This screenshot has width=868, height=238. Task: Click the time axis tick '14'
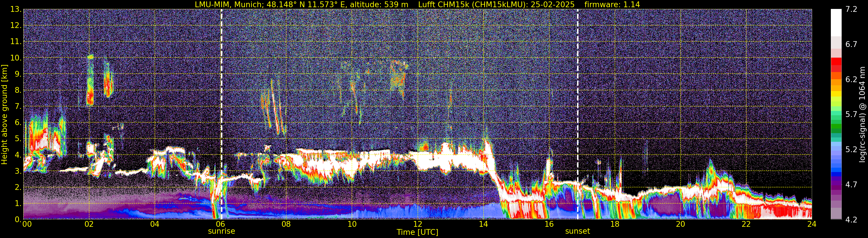[x=483, y=224]
